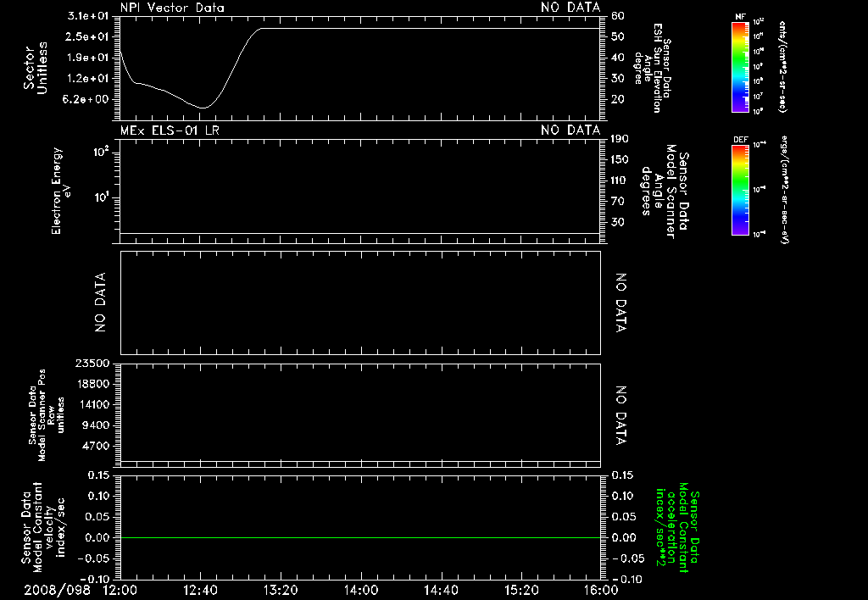Screen dimensions: 868x600
Task: Click 'NO DATA' beside the NPI Vector Data title
Action: 570,8
